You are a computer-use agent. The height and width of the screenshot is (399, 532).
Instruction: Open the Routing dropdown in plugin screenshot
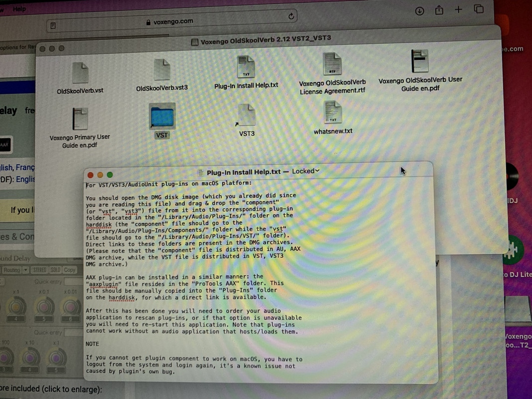[x=15, y=270]
